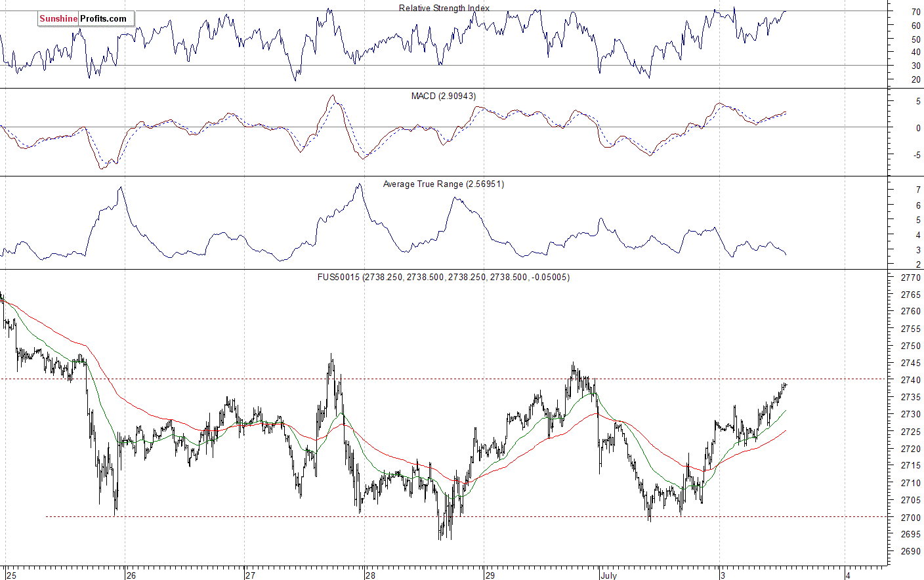Image resolution: width=924 pixels, height=580 pixels.
Task: Select the 2720 price axis value
Action: point(910,449)
